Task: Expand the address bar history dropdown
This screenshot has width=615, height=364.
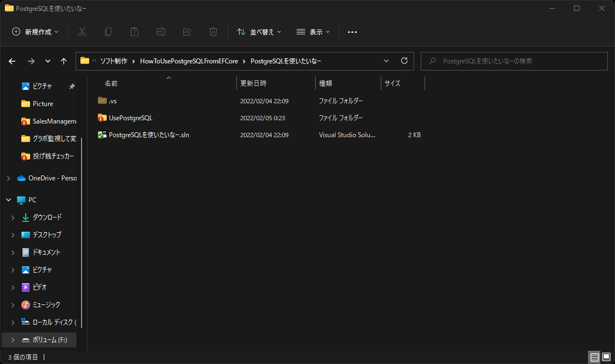Action: 386,61
